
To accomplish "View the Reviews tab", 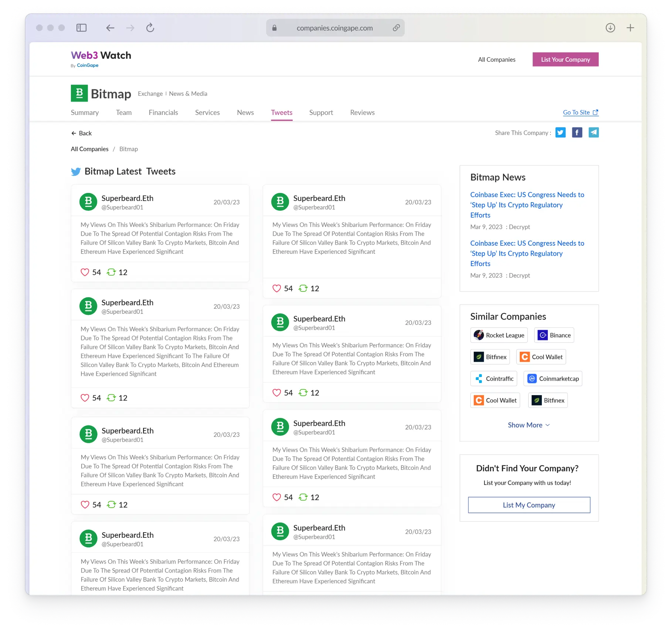I will point(362,112).
